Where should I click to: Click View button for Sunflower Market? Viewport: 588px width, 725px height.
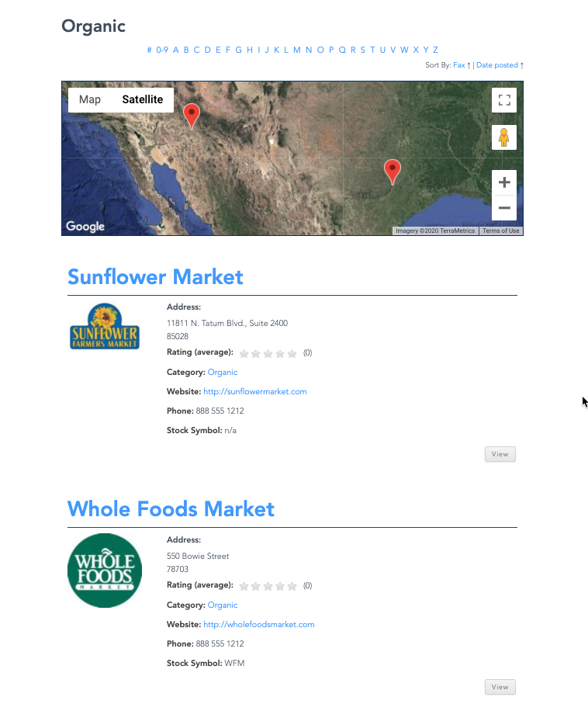(500, 454)
